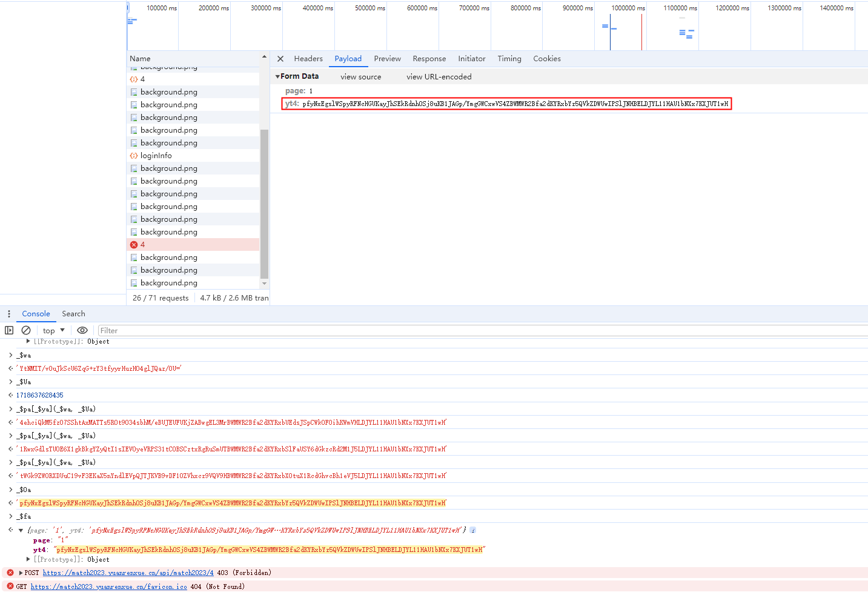868x595 pixels.
Task: Click the _$wa console input line
Action: pyautogui.click(x=24, y=356)
